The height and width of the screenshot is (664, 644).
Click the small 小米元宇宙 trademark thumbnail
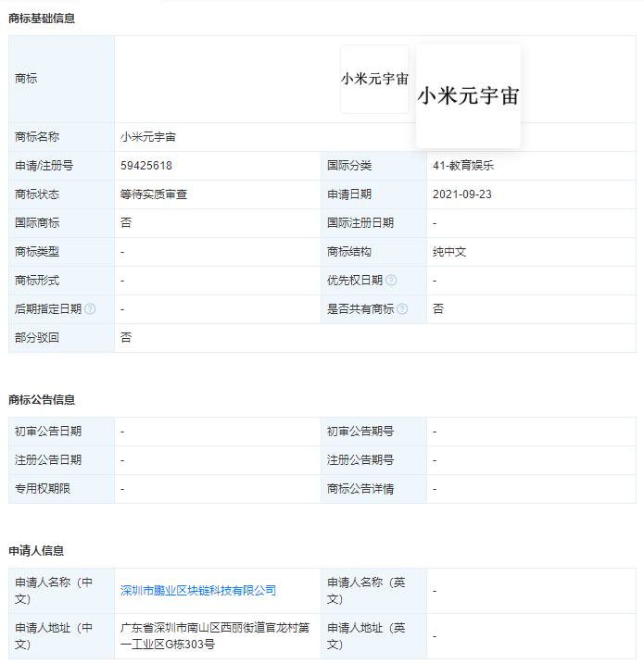[375, 80]
